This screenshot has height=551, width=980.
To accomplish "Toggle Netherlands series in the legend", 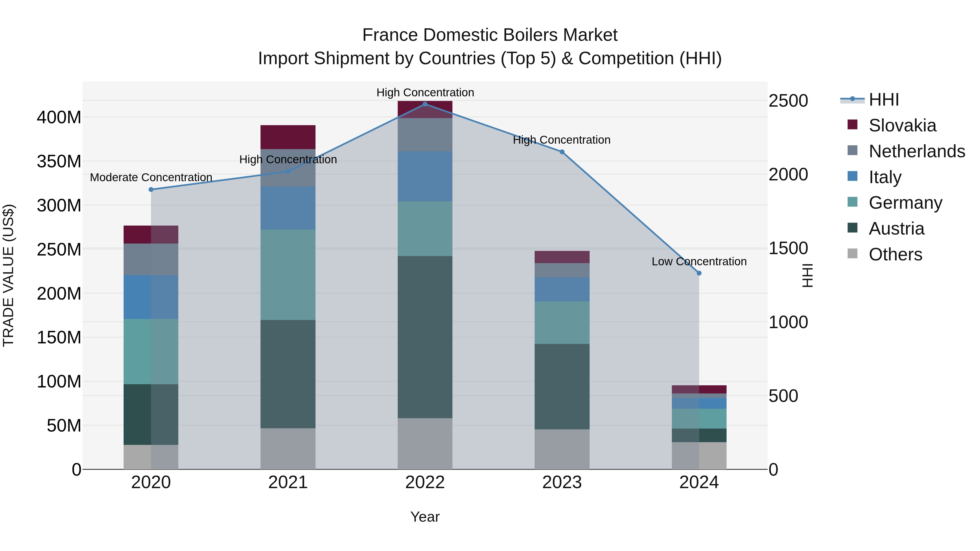I will 906,151.
